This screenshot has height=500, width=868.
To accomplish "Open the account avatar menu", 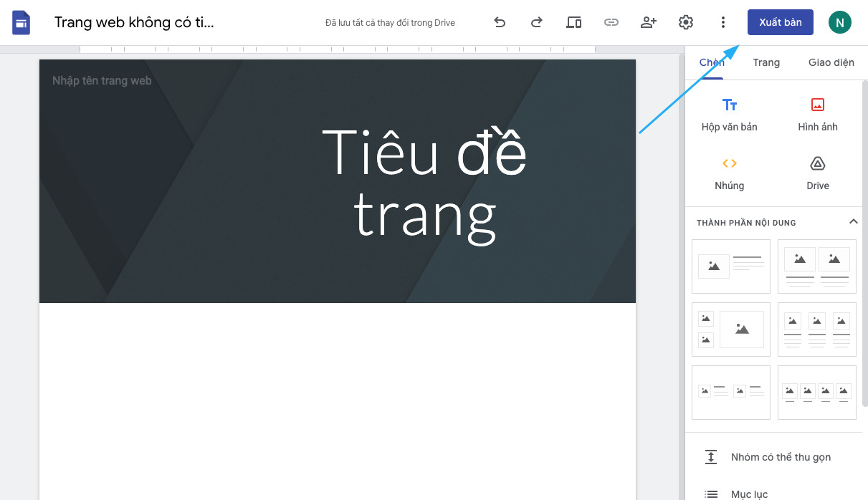I will 839,22.
